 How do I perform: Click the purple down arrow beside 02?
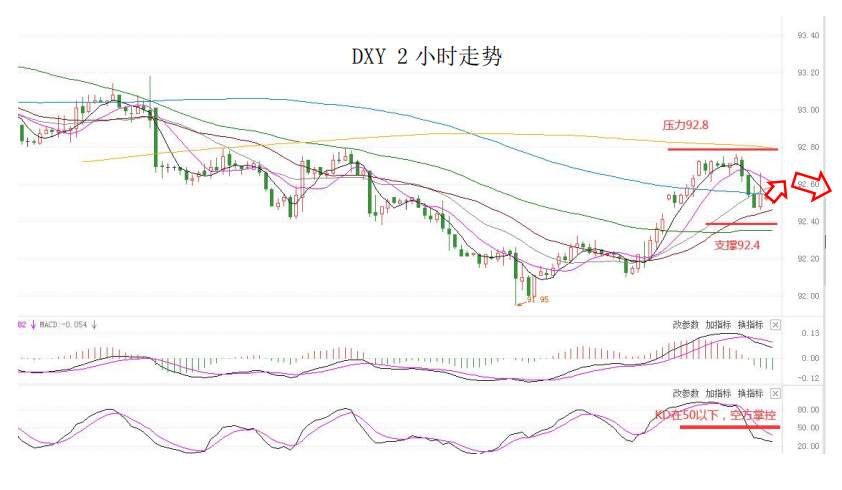click(33, 325)
